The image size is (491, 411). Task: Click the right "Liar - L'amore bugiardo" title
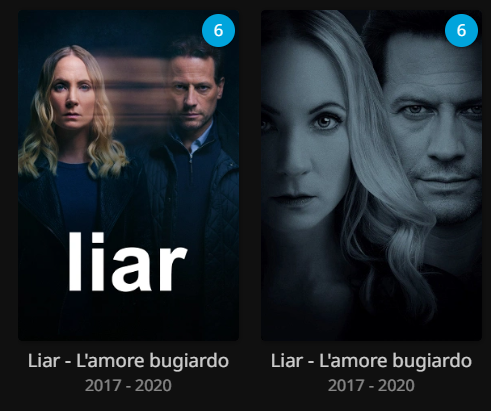point(371,361)
